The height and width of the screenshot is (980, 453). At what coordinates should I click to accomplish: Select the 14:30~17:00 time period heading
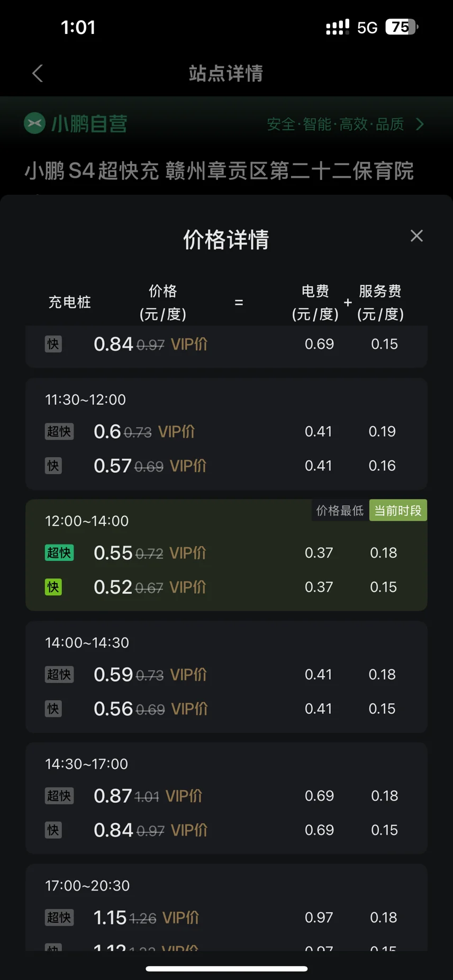pos(87,764)
